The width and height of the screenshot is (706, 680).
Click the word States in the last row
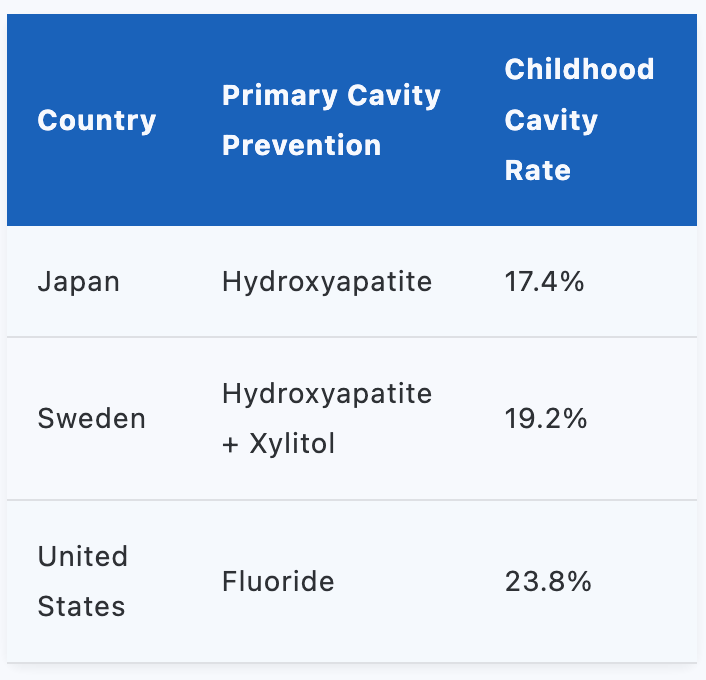pyautogui.click(x=81, y=606)
